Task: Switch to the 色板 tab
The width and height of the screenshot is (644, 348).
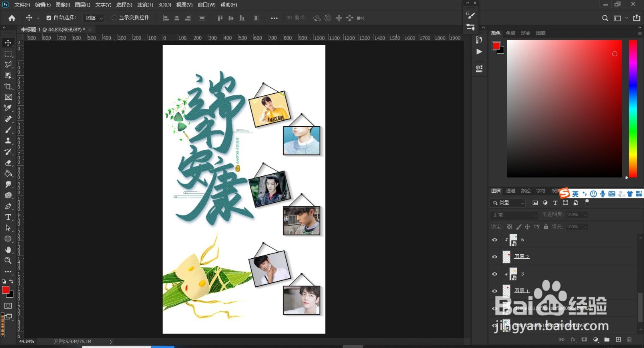Action: tap(511, 33)
